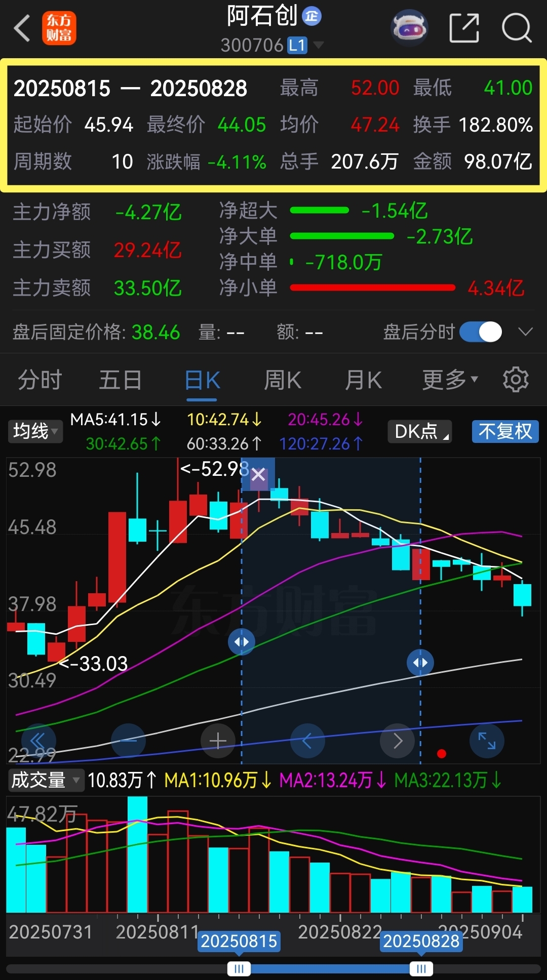Open stock search with magnifier icon
This screenshot has height=980, width=547.
517,28
